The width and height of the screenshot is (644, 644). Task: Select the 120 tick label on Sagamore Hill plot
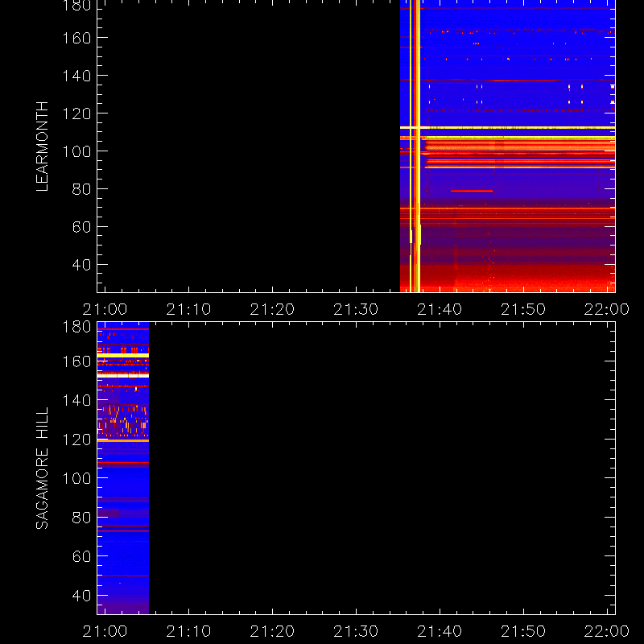tap(76, 440)
